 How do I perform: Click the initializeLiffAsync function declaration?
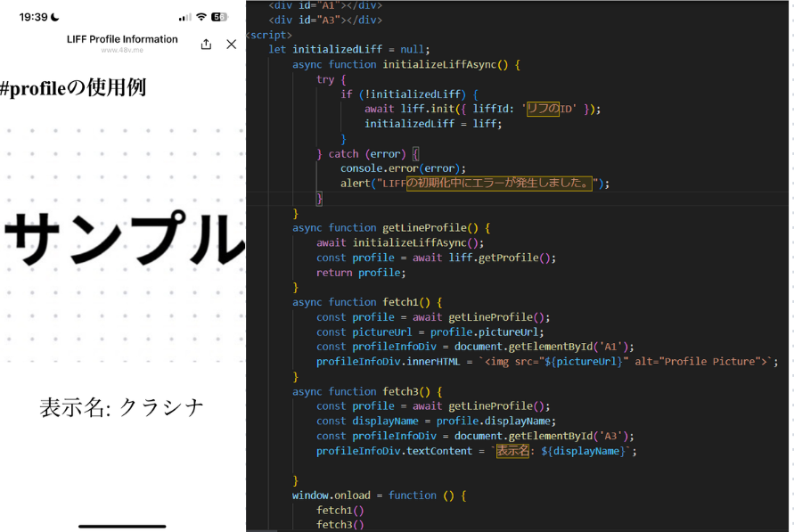[x=405, y=64]
